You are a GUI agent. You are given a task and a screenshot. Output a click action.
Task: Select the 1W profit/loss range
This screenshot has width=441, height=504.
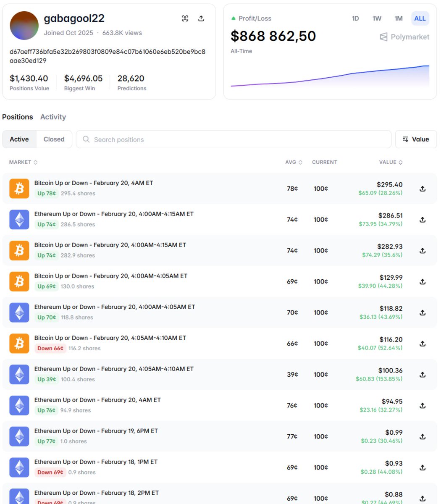point(377,18)
